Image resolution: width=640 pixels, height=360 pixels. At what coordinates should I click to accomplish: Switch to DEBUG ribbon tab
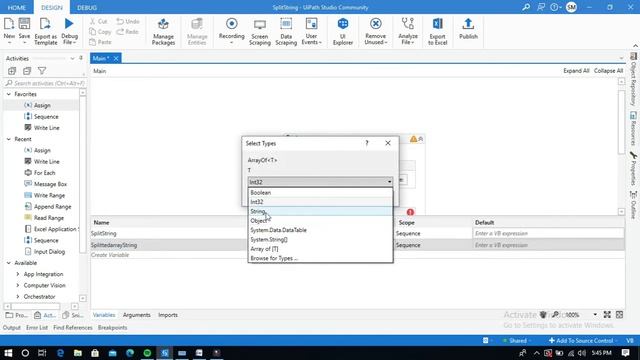(x=87, y=7)
